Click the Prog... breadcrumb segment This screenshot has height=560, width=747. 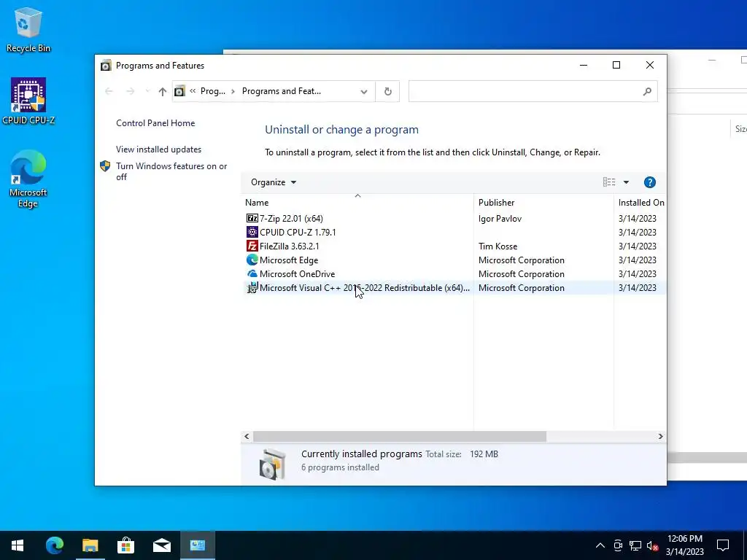pos(213,91)
